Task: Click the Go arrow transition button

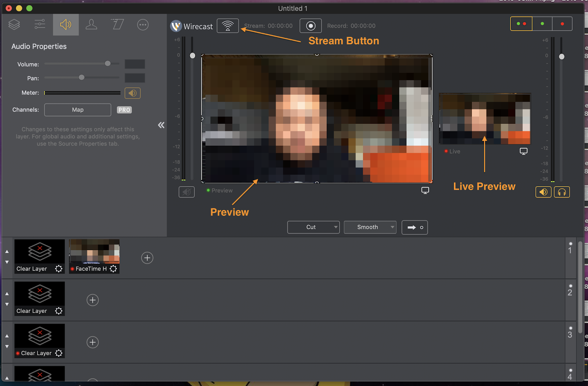Action: [x=415, y=227]
